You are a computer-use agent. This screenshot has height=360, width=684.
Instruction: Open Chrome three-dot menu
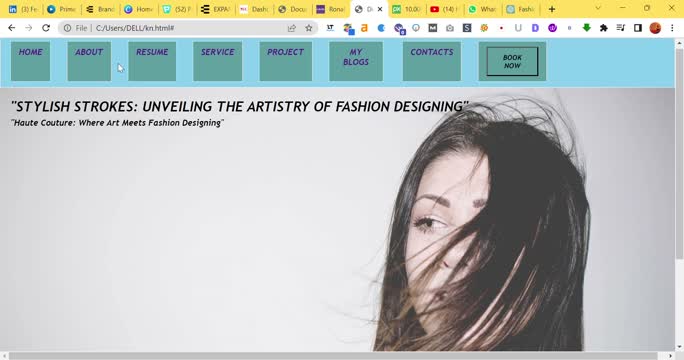click(x=672, y=28)
